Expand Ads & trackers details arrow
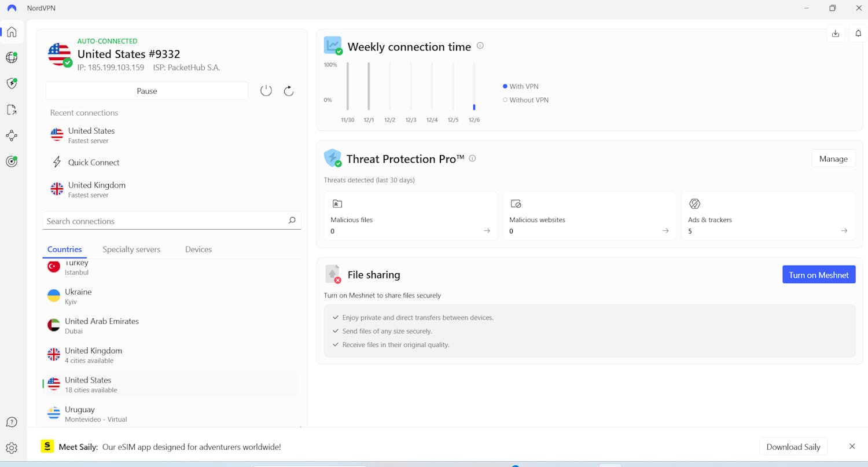The width and height of the screenshot is (868, 467). 844,231
